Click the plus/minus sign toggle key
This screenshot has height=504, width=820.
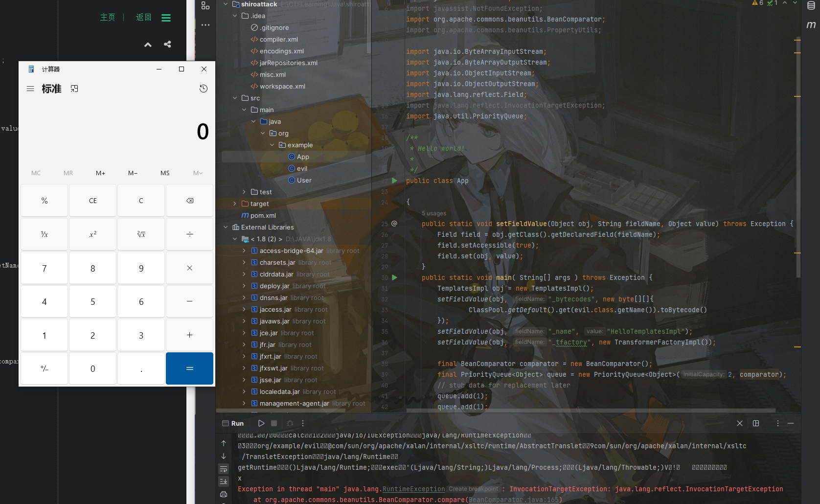click(x=45, y=368)
